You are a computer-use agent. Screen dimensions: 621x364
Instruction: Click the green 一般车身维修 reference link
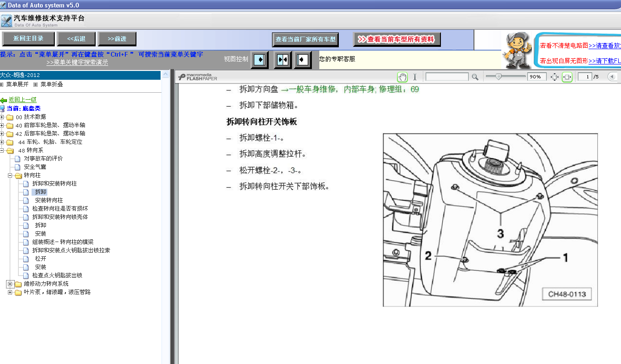(349, 89)
